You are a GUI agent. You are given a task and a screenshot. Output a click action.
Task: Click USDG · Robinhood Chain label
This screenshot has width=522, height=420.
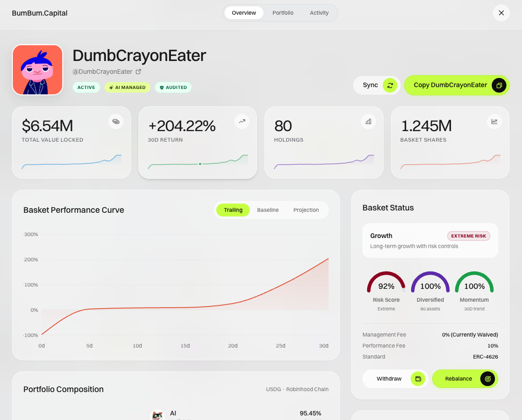(297, 389)
